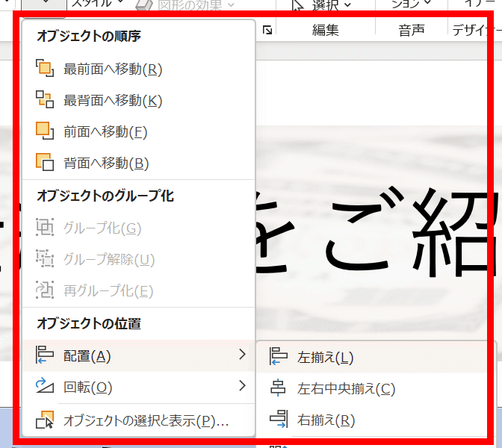Open the 回転(O) submenu item
The image size is (502, 448).
pos(139,387)
